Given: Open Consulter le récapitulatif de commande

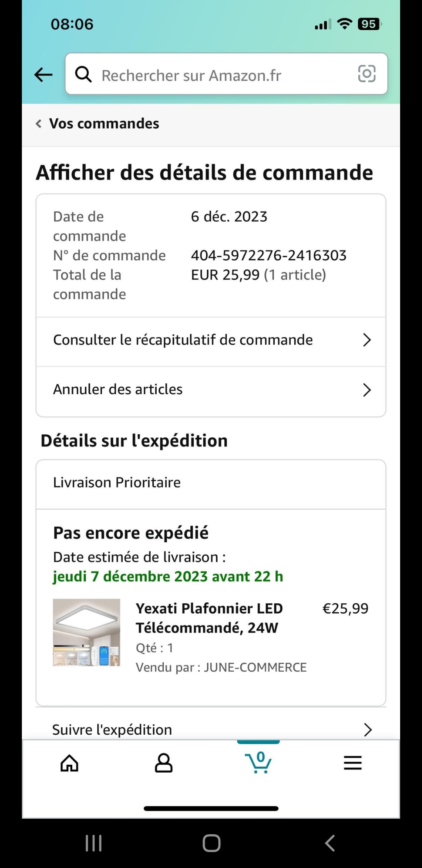Looking at the screenshot, I should [183, 340].
